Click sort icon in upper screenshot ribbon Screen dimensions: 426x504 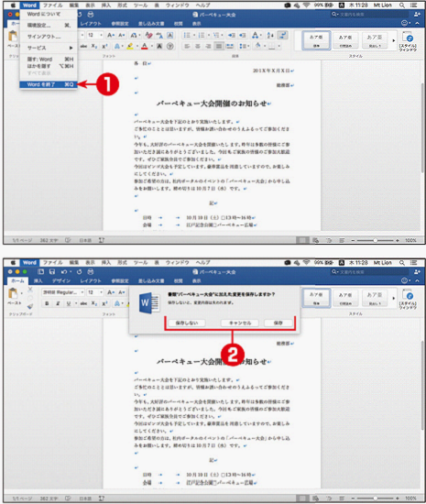coord(270,35)
